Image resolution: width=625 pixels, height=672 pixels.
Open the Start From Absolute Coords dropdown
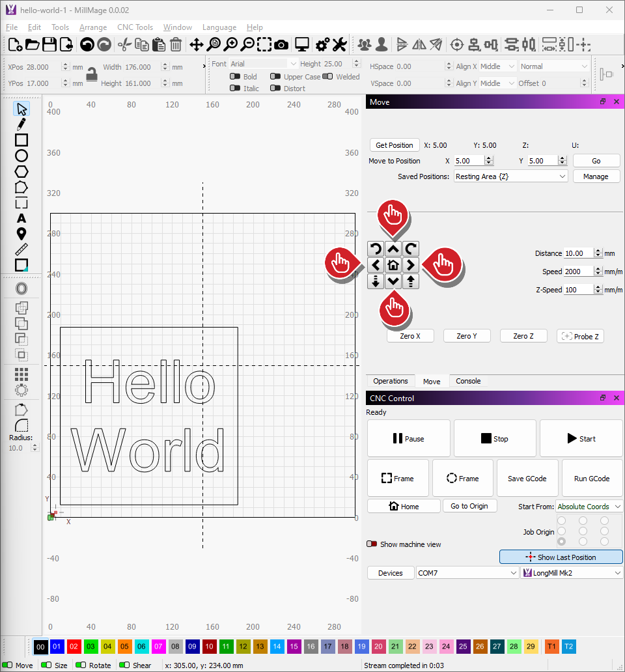point(589,507)
